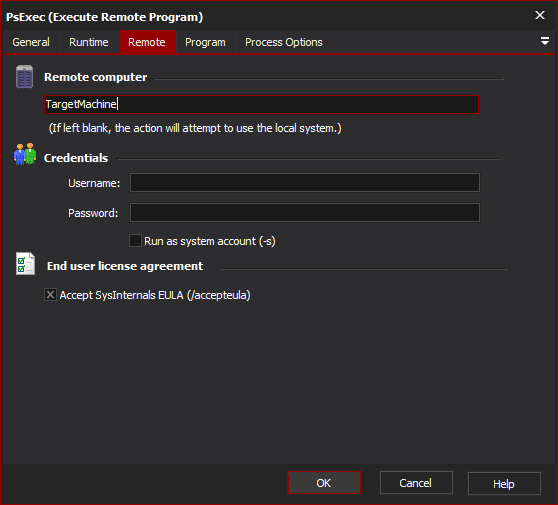Screen dimensions: 558x505
Task: Click the license agreement checklist icon
Action: coord(25,264)
